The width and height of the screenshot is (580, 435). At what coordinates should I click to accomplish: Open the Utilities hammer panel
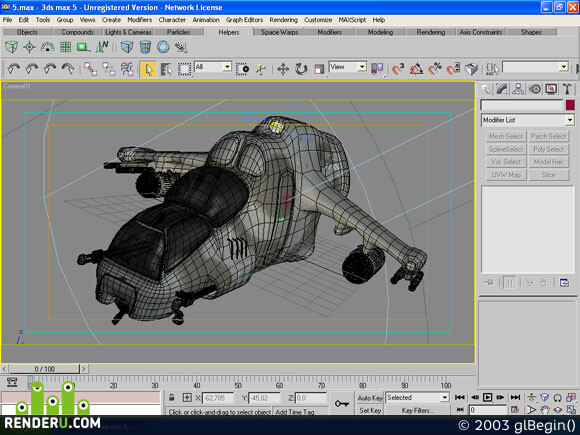[x=567, y=89]
